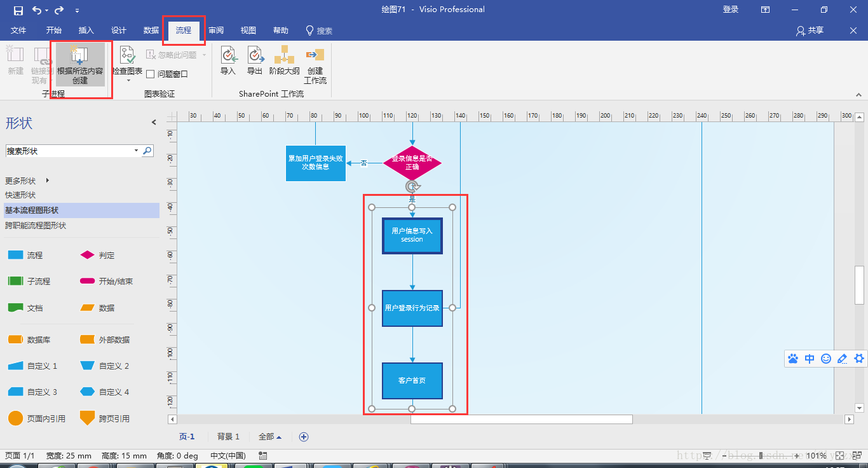This screenshot has height=468, width=868.
Task: Select the 数据 parallelogram shape
Action: click(97, 308)
